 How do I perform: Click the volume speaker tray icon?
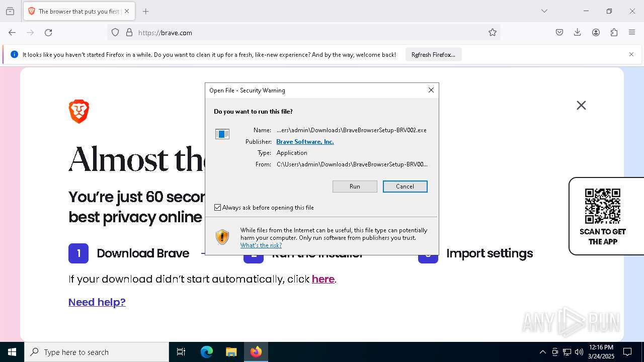pyautogui.click(x=579, y=352)
